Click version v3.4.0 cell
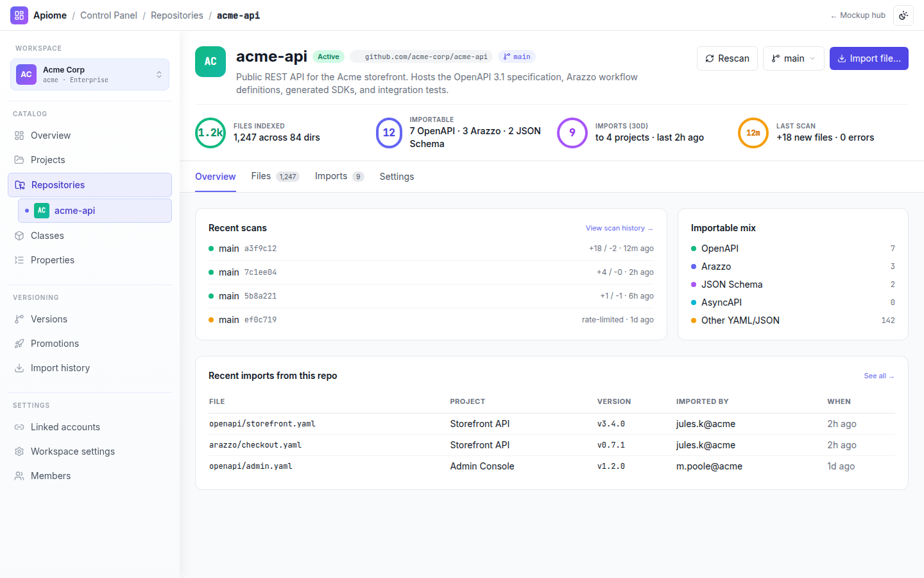Viewport: 924px width, 578px height. [611, 424]
